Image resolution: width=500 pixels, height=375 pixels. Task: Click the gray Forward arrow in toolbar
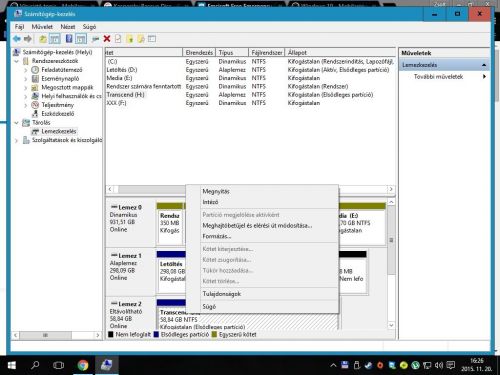point(28,39)
